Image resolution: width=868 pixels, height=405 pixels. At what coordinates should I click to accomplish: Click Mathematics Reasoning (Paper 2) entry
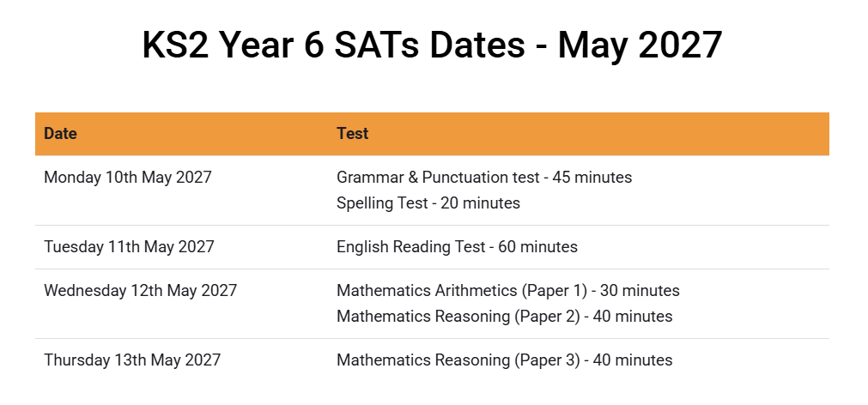(x=505, y=317)
